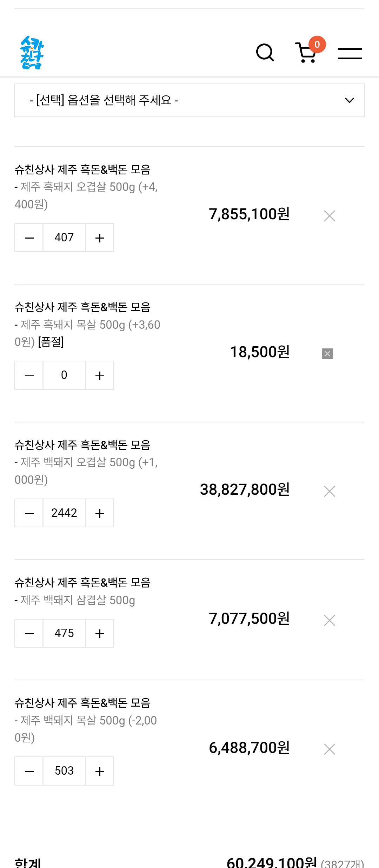Go to the 슈가친구 home logo
This screenshot has height=868, width=379.
[x=32, y=53]
